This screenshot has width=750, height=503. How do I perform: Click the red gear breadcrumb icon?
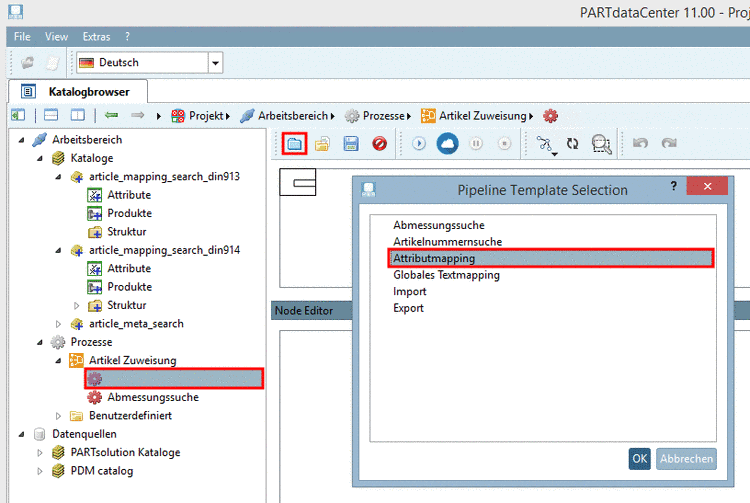[551, 116]
